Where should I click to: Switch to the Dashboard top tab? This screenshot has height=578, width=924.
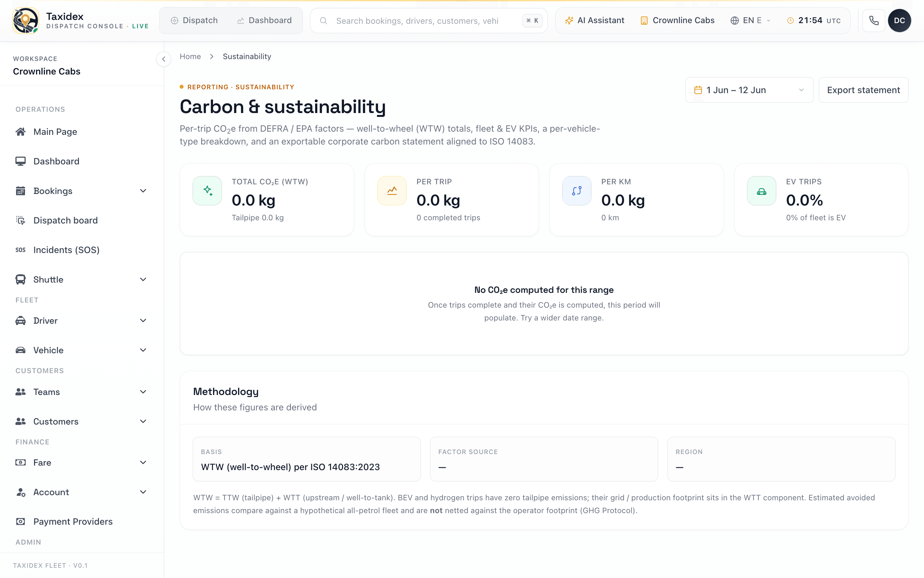tap(264, 21)
